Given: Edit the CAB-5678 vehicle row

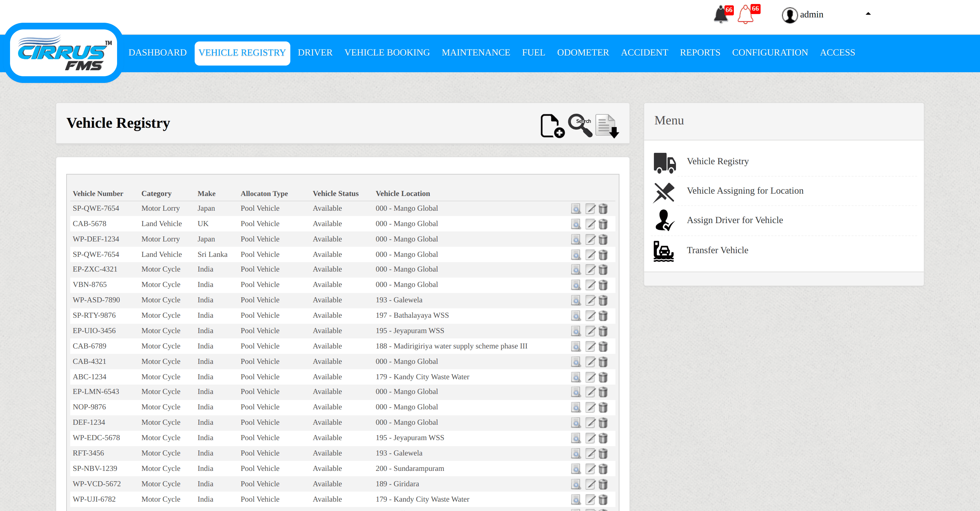Looking at the screenshot, I should click(590, 224).
